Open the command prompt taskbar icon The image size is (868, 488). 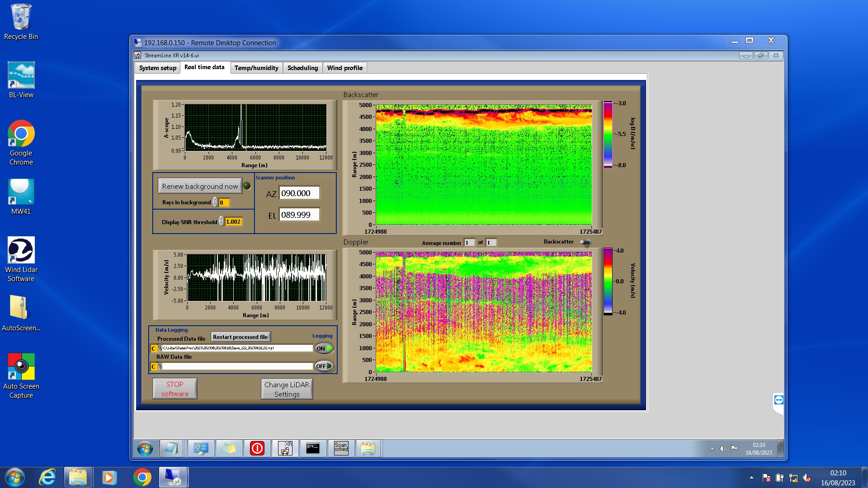[x=313, y=448]
